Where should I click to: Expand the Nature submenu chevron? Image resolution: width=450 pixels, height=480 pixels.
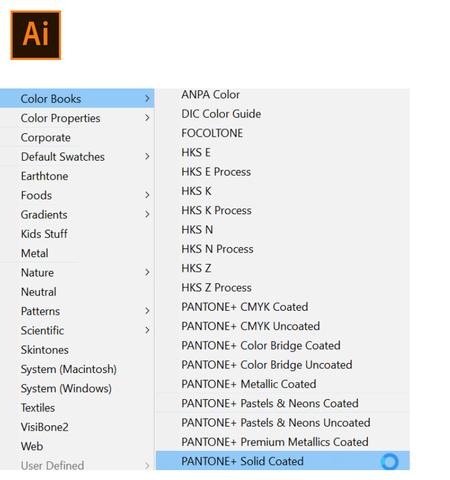(147, 272)
